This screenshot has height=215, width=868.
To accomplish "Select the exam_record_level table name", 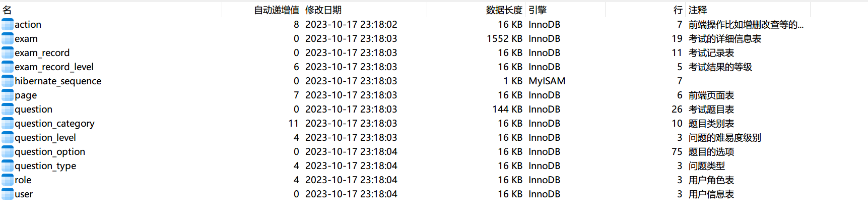I will 54,67.
